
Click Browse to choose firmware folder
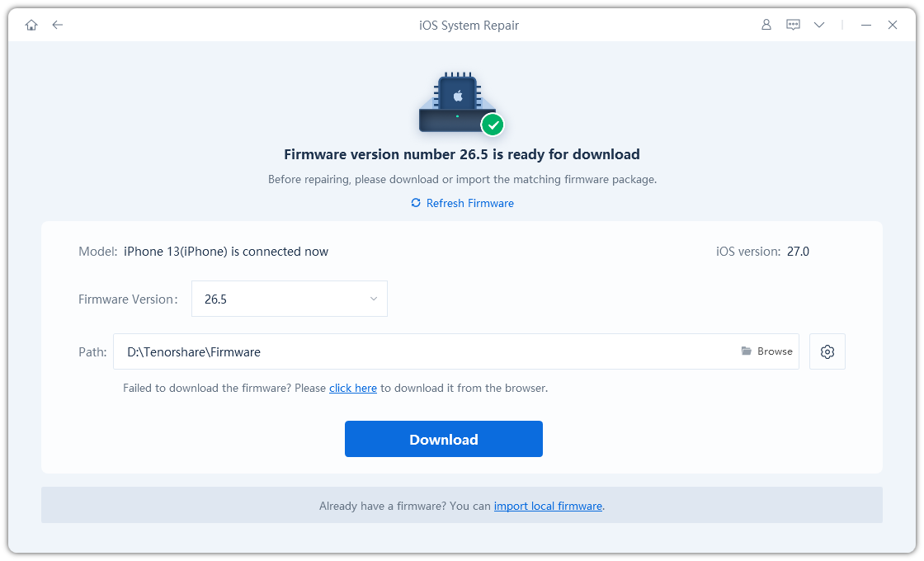click(x=766, y=351)
